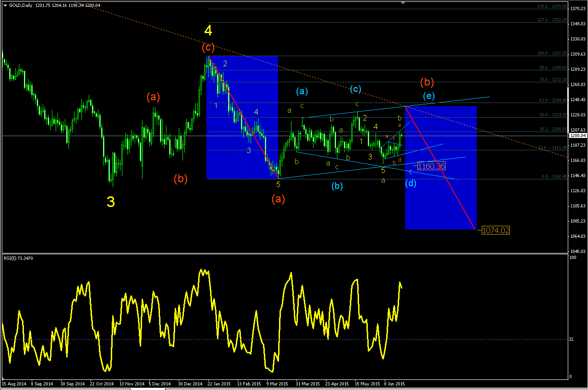Screen dimensions: 588x390
Task: Click Fibonacci level 23.6 - 1181.40
Action: point(553,147)
